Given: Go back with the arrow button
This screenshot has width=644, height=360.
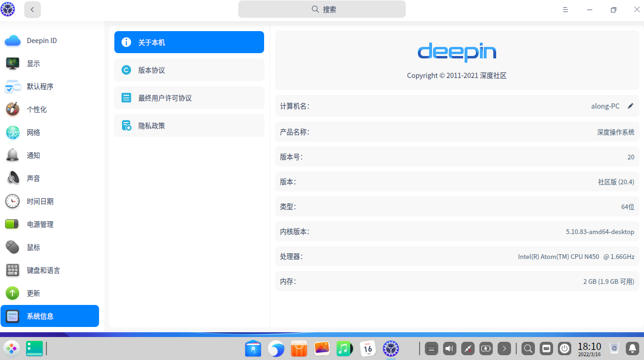Looking at the screenshot, I should pos(33,9).
